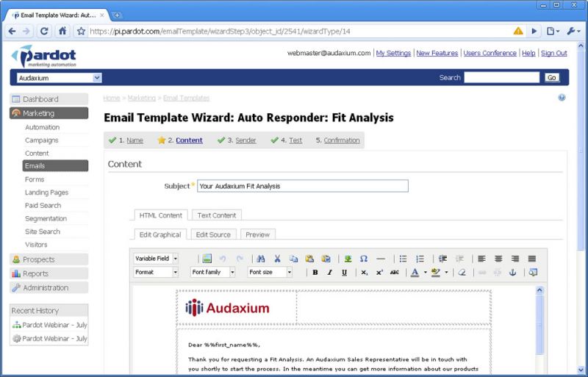The width and height of the screenshot is (588, 377).
Task: Toggle bold formatting
Action: 315,273
